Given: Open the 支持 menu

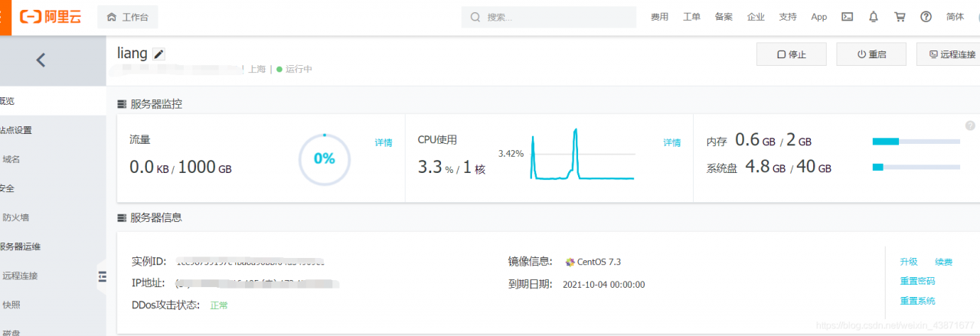Looking at the screenshot, I should point(788,17).
